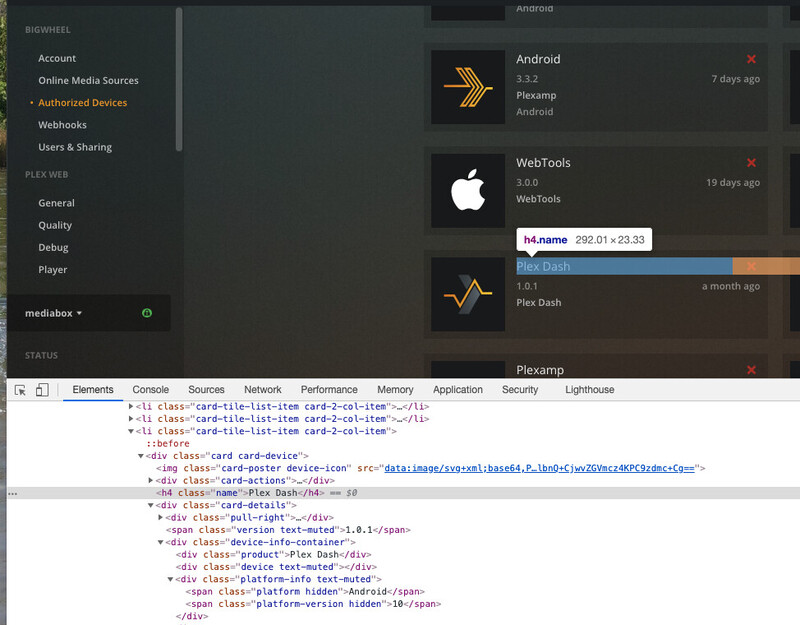
Task: Click the Plex Dash device icon
Action: 468,294
